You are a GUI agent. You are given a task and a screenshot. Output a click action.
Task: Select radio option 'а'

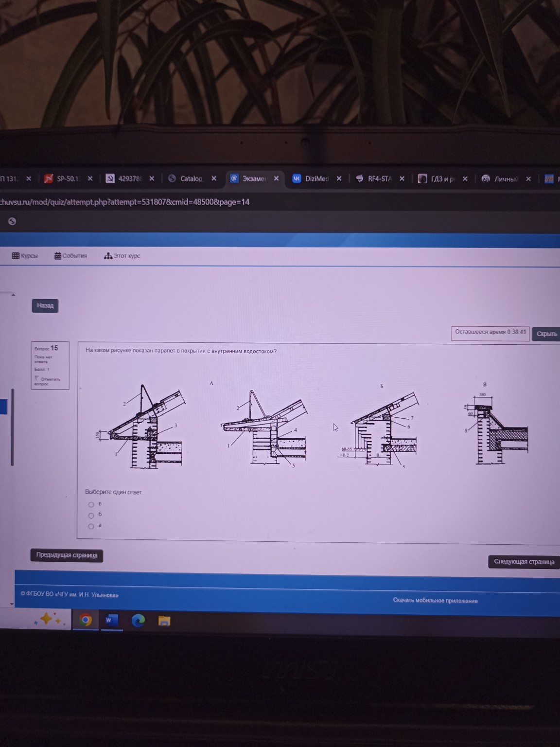tap(91, 526)
